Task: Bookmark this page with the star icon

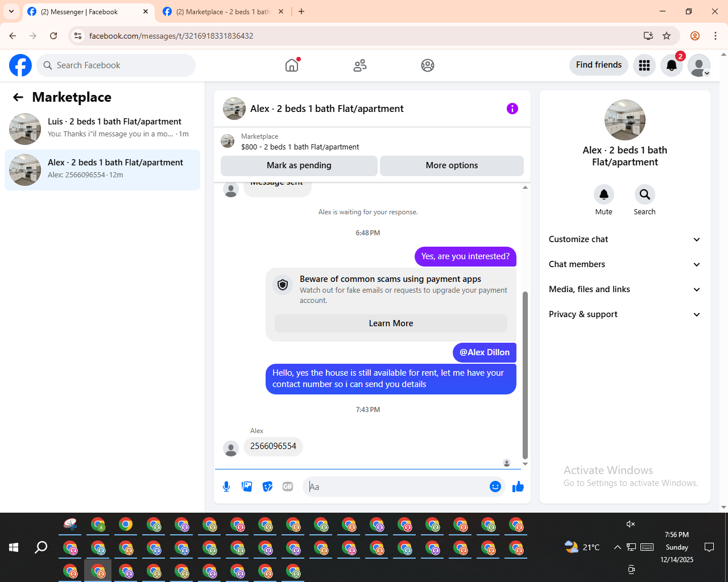Action: (667, 36)
